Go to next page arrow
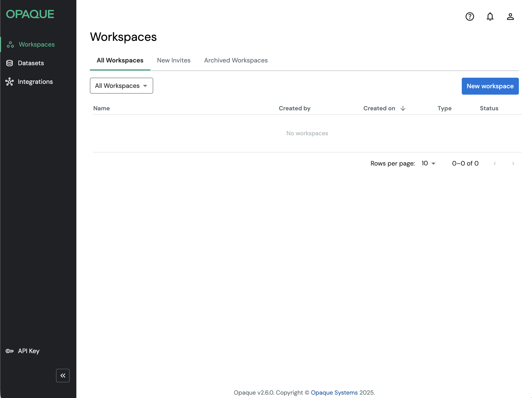This screenshot has height=398, width=532. 513,163
